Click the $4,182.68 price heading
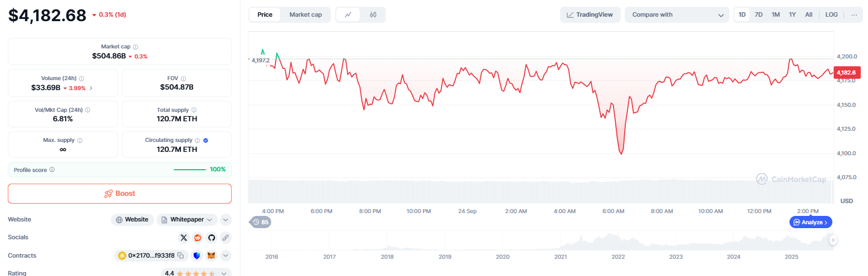The image size is (868, 276). tap(47, 15)
